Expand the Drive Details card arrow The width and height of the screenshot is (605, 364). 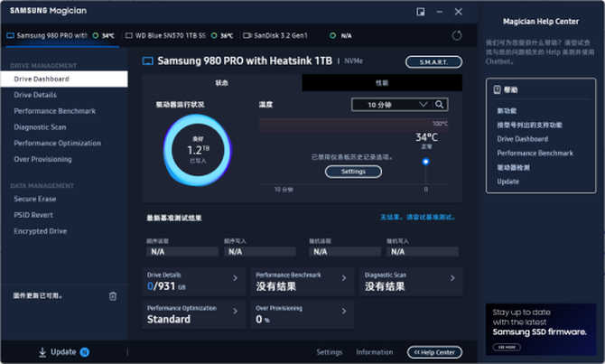click(x=236, y=279)
